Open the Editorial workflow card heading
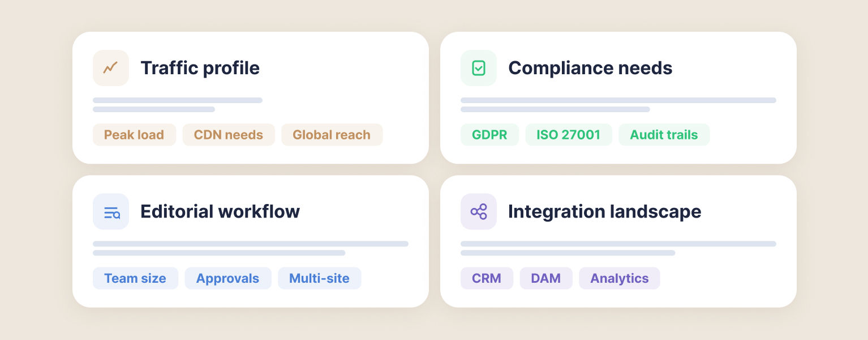Screen dimensions: 868x340 (220, 212)
